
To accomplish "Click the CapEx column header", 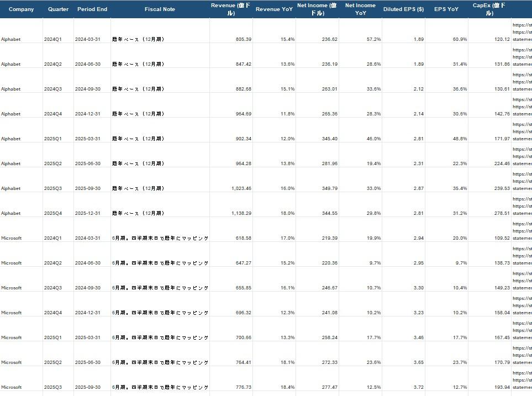I will [489, 9].
